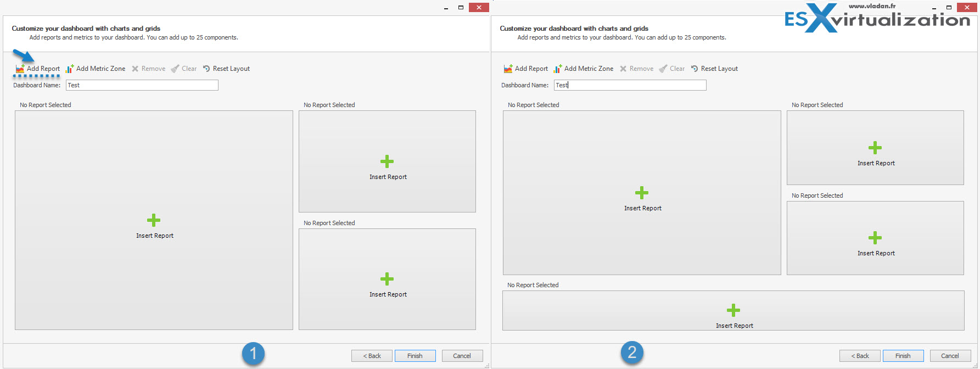Click Insert Report label in bottom wide panel
The image size is (980, 369).
coord(735,326)
